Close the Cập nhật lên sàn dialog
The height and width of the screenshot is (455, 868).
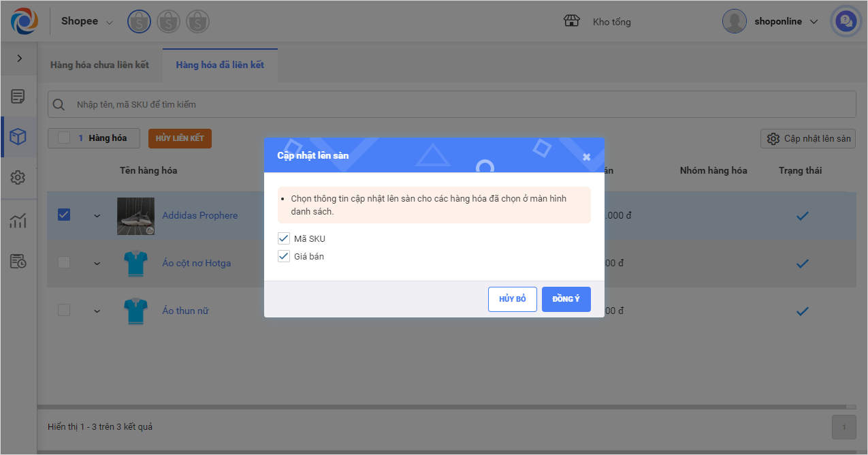pos(586,157)
